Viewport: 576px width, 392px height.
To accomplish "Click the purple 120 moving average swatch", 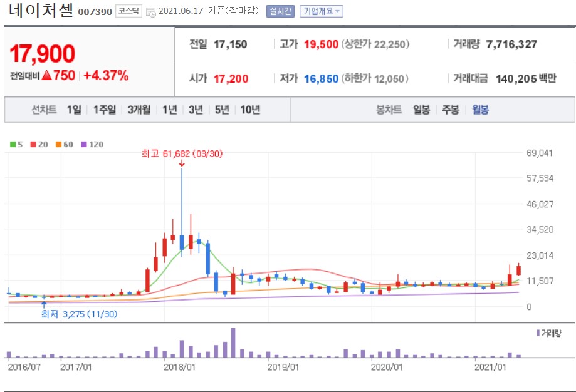I will pos(84,144).
